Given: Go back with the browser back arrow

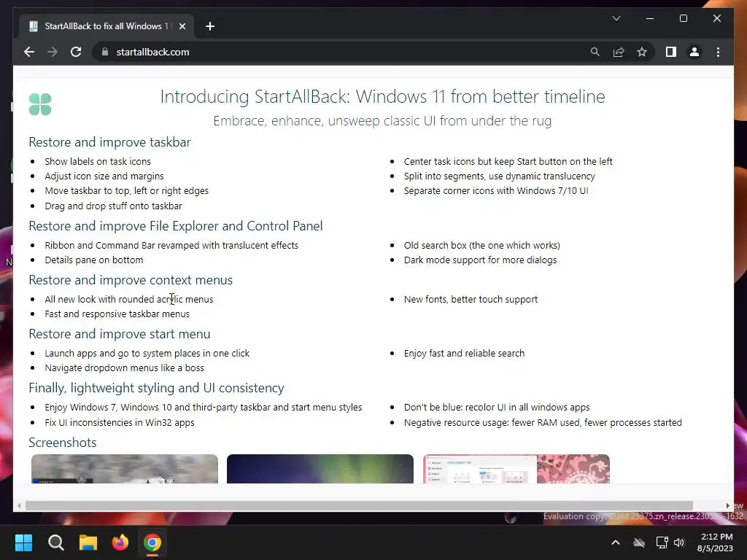Looking at the screenshot, I should [29, 52].
